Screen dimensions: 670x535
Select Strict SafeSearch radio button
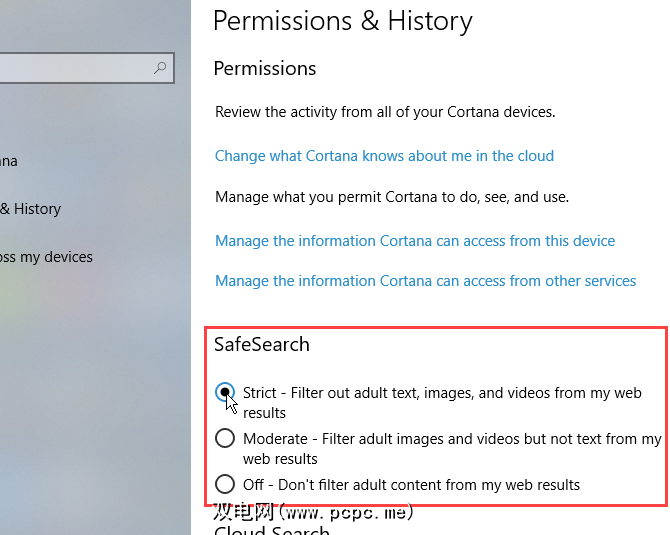225,393
